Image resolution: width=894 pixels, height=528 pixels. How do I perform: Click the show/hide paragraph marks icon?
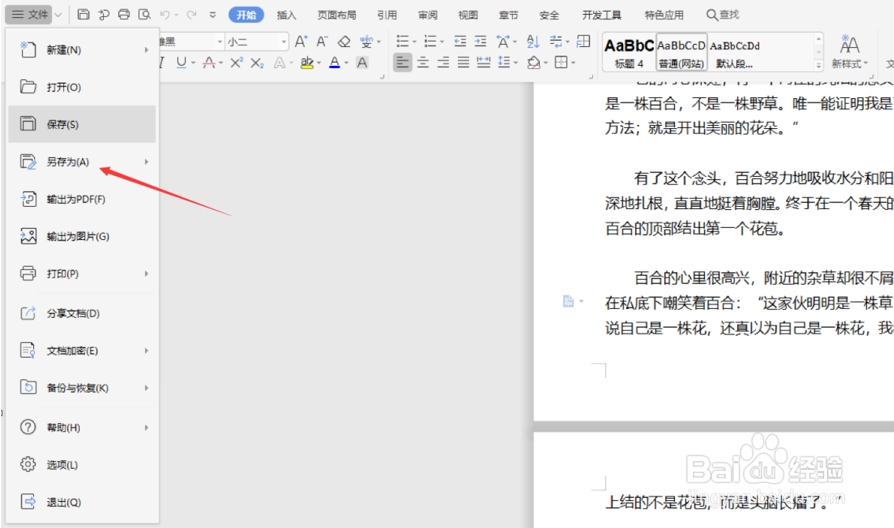point(555,42)
